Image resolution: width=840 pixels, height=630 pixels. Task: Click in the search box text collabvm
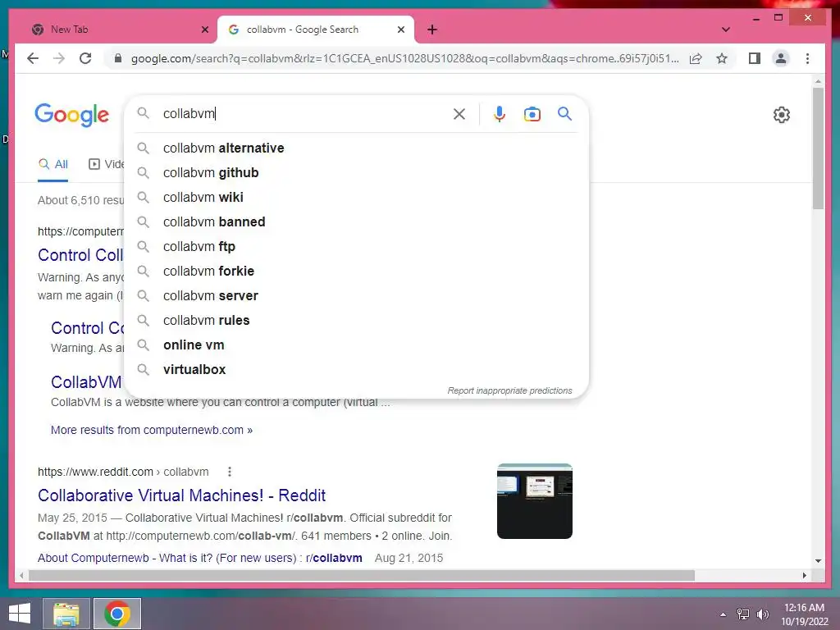[x=189, y=113]
